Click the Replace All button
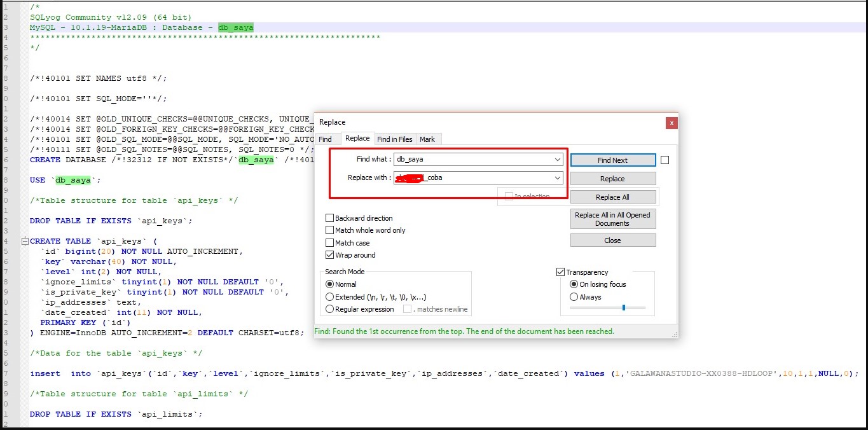Viewport: 868px width, 430px height. tap(612, 197)
